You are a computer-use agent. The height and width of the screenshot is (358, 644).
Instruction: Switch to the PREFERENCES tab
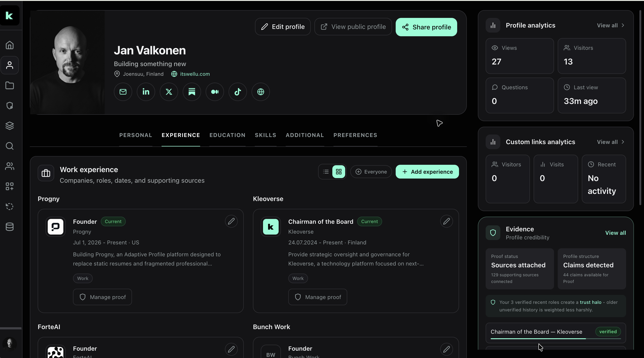(x=355, y=135)
